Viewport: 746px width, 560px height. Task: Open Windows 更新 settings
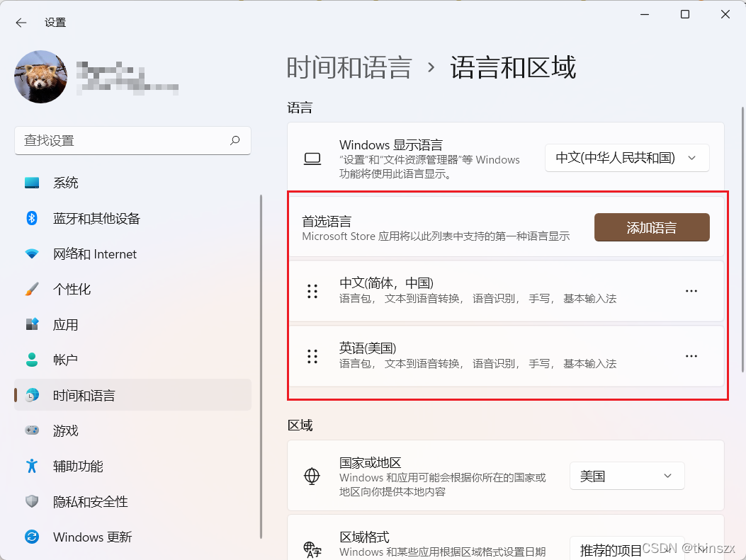point(132,537)
